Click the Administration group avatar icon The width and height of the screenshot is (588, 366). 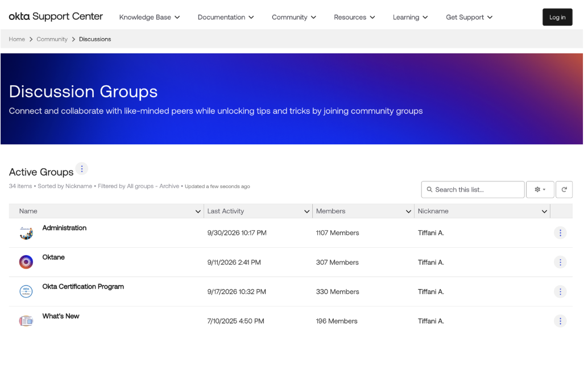[26, 233]
